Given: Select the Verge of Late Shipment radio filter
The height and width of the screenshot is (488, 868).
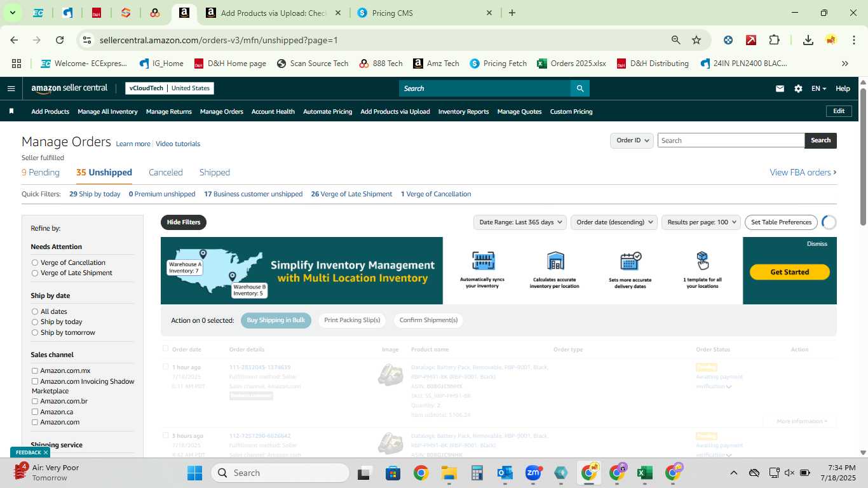Looking at the screenshot, I should (35, 273).
